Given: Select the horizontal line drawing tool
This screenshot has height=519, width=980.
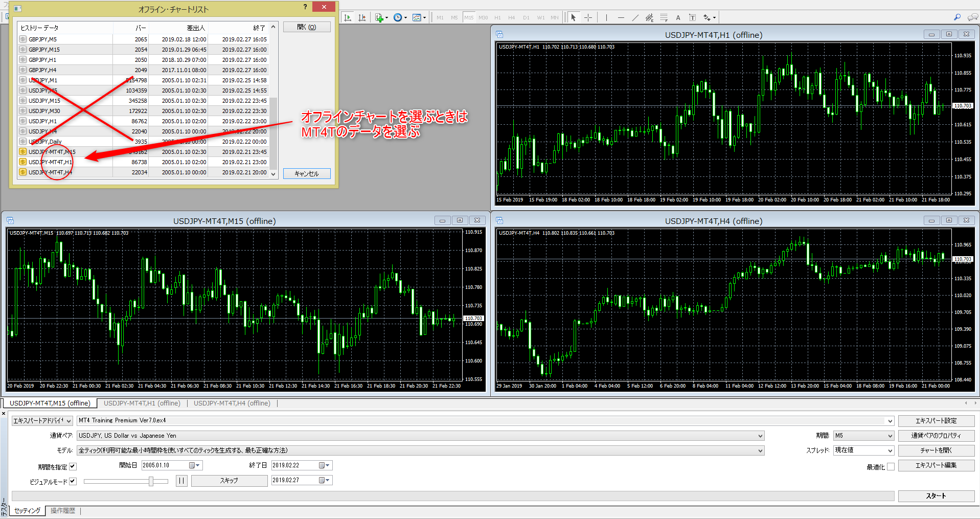Looking at the screenshot, I should tap(621, 17).
